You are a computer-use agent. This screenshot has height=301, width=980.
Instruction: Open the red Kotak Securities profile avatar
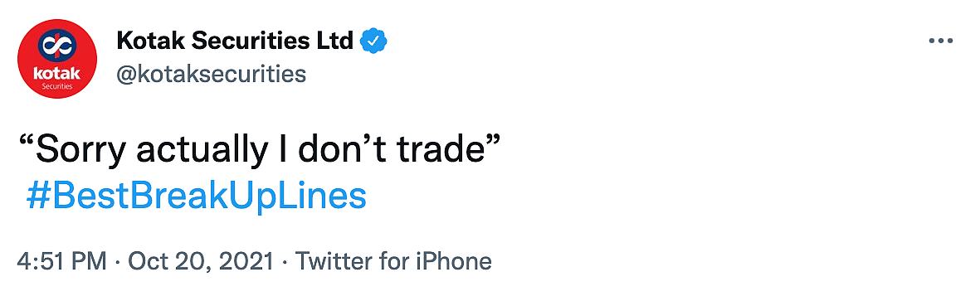tap(57, 58)
